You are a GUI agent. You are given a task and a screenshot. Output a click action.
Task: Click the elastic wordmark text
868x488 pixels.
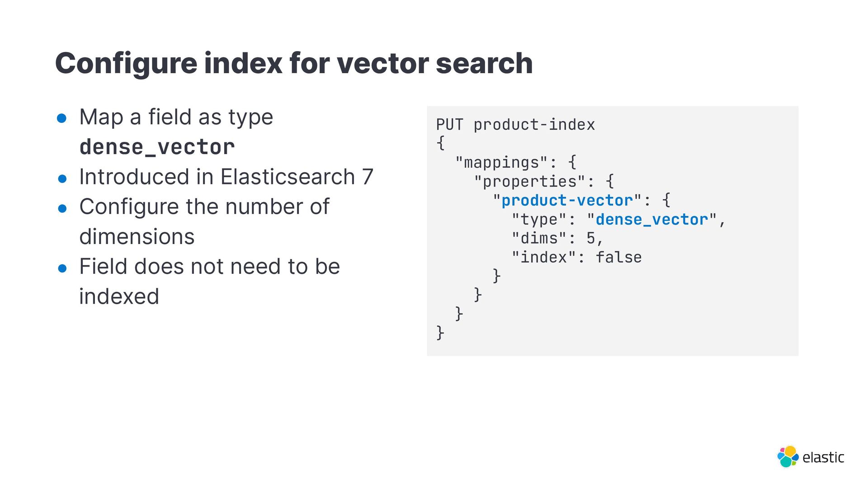pos(823,457)
